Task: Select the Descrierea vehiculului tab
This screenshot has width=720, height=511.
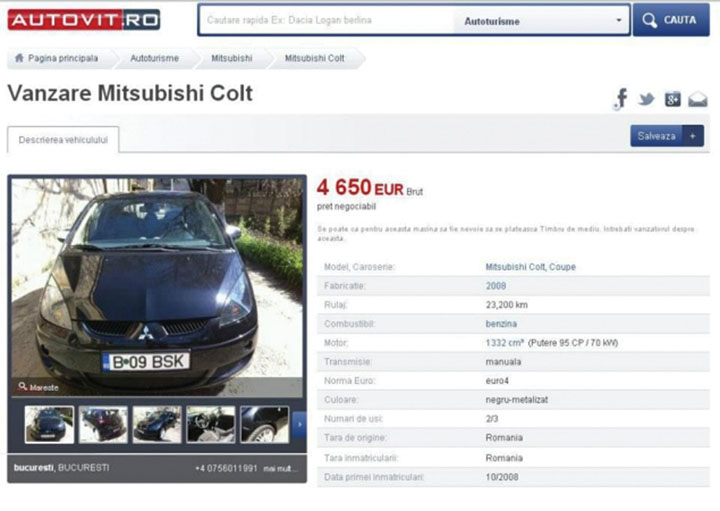Action: pos(63,140)
